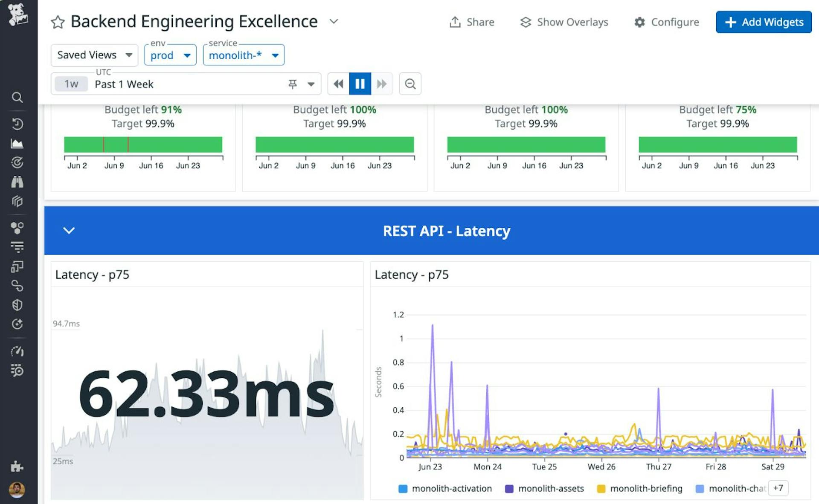Image resolution: width=819 pixels, height=504 pixels.
Task: Expand the dashboard title dropdown menu
Action: pyautogui.click(x=334, y=22)
